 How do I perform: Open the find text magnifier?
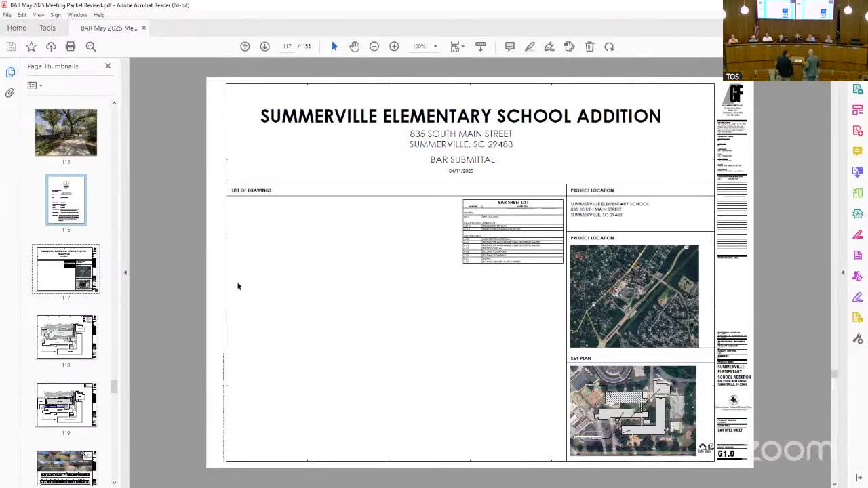[x=91, y=46]
